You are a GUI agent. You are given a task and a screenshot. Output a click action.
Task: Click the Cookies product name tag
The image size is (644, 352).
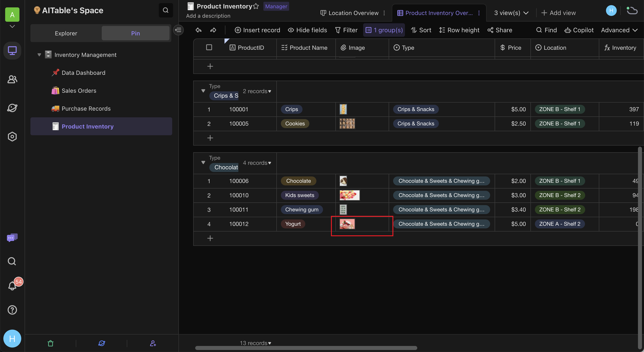(x=295, y=124)
